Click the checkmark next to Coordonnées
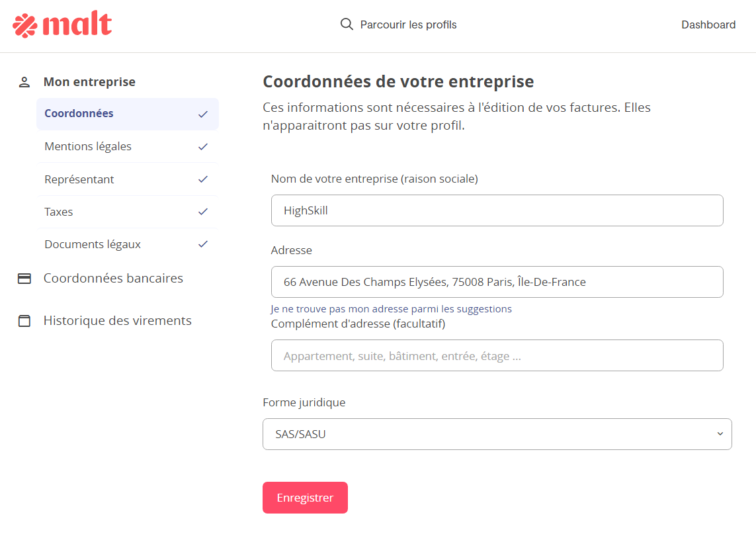This screenshot has width=756, height=540. point(203,114)
